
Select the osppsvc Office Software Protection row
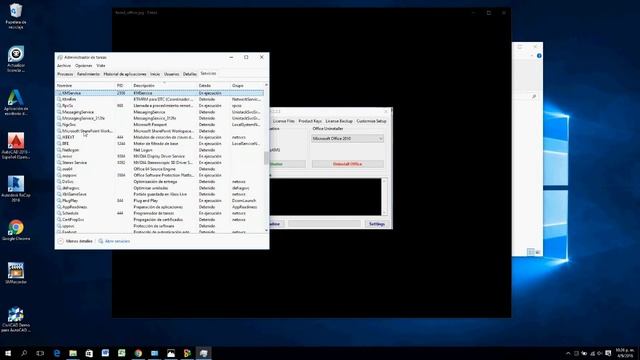pyautogui.click(x=160, y=175)
